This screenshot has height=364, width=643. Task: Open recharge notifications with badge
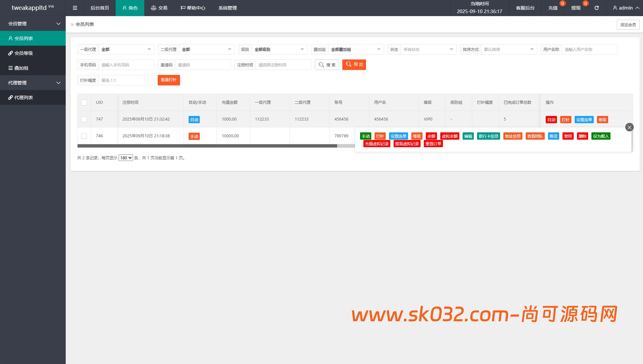pos(553,8)
